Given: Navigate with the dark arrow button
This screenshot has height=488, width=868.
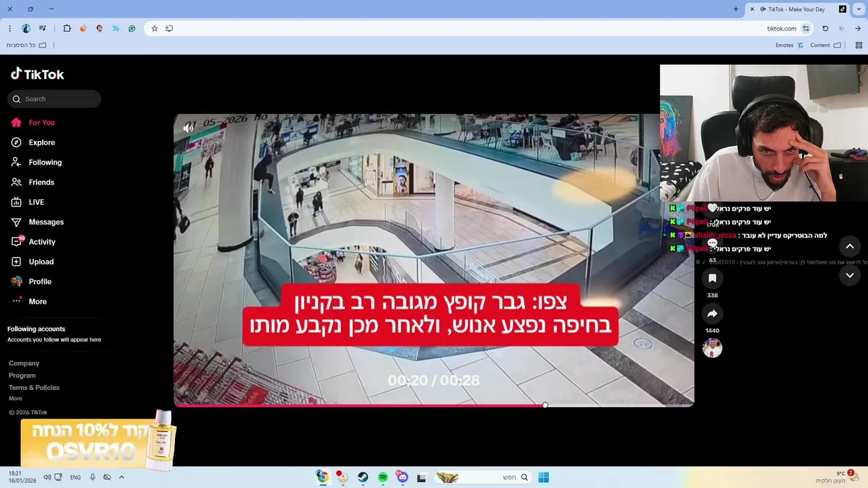Looking at the screenshot, I should pos(858,28).
